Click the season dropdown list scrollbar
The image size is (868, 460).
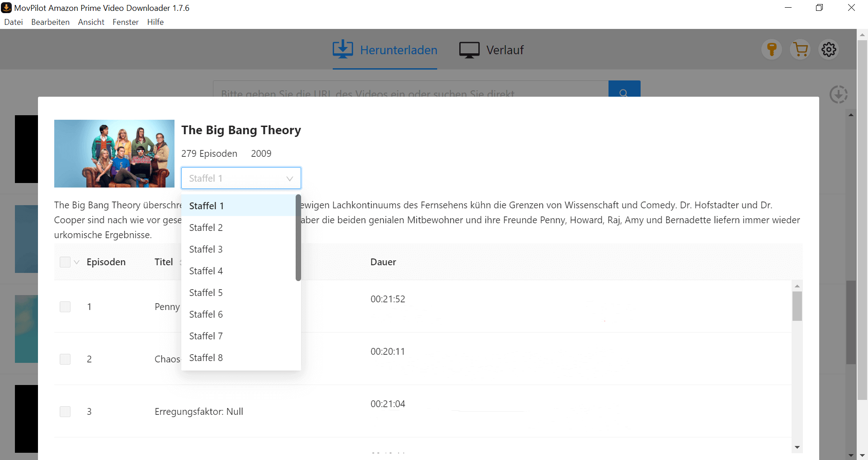(x=298, y=238)
